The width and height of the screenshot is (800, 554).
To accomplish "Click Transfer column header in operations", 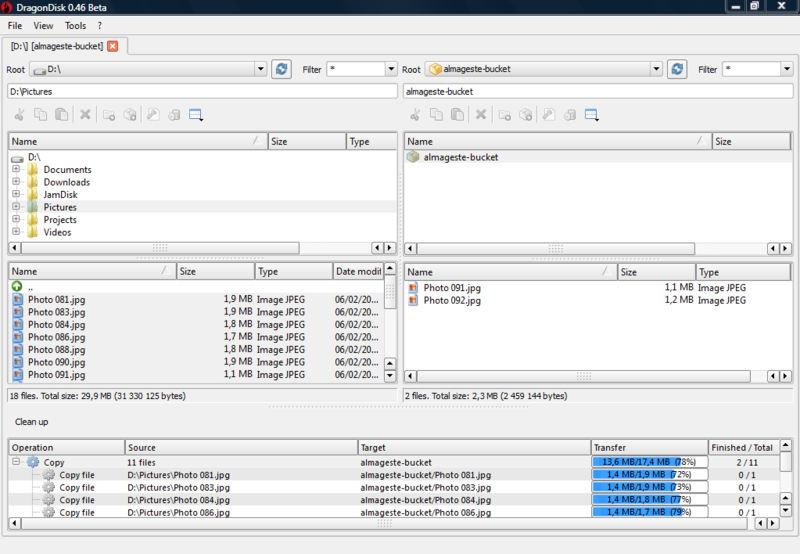I will tap(649, 447).
